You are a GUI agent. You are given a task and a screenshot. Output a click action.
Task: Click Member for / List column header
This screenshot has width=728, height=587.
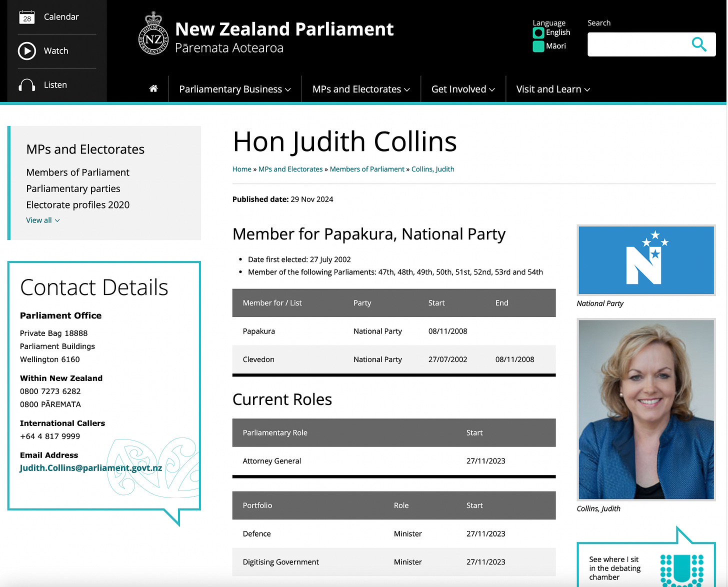point(272,303)
